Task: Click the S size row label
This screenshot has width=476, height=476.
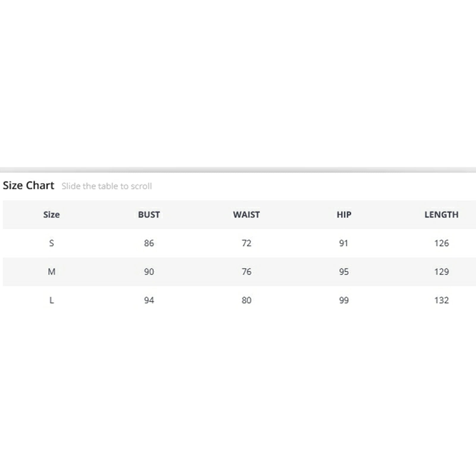Action: [x=51, y=243]
